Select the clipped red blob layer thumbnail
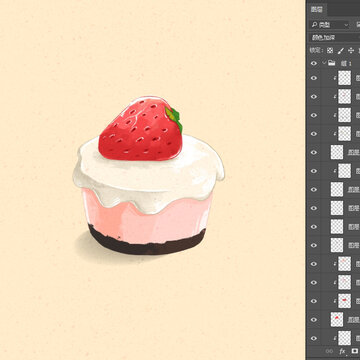This screenshot has width=360, height=360. (x=344, y=301)
